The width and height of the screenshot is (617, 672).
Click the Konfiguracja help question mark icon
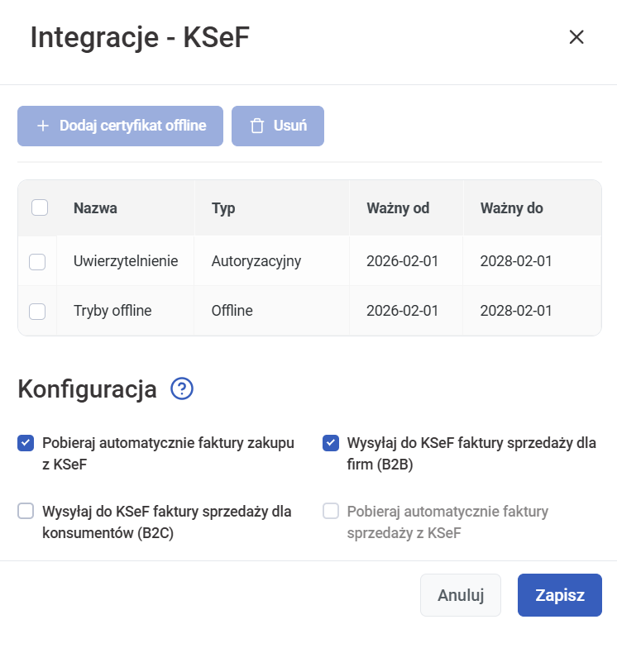(181, 388)
